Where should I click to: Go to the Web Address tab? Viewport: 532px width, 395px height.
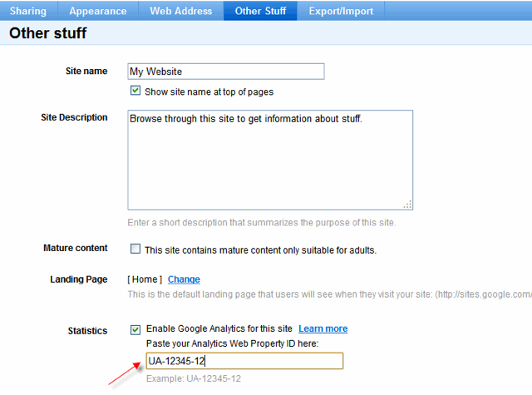click(181, 11)
